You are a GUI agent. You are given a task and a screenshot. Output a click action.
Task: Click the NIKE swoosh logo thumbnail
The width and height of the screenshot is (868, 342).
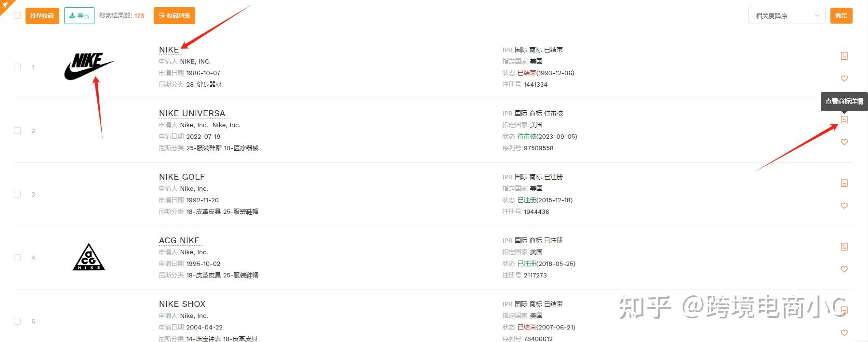click(x=89, y=66)
